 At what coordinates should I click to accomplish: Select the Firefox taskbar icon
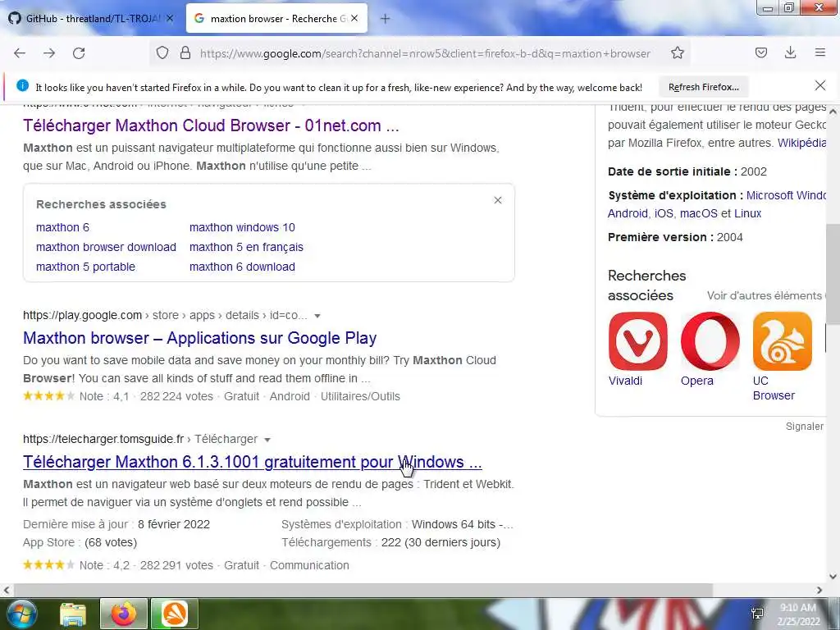click(x=124, y=614)
